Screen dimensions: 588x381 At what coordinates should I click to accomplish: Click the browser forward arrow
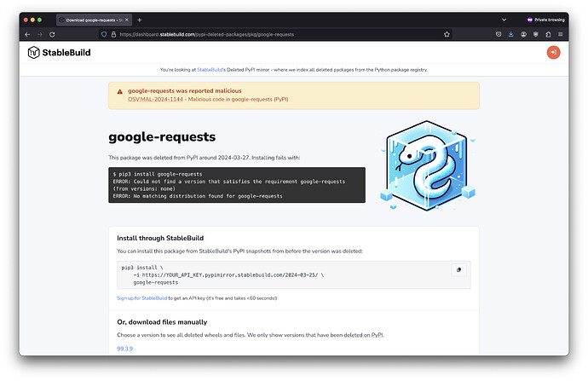point(40,34)
